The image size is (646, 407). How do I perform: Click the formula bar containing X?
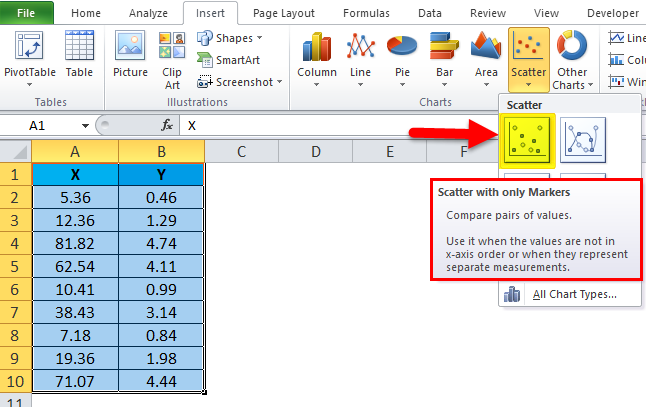tap(338, 126)
